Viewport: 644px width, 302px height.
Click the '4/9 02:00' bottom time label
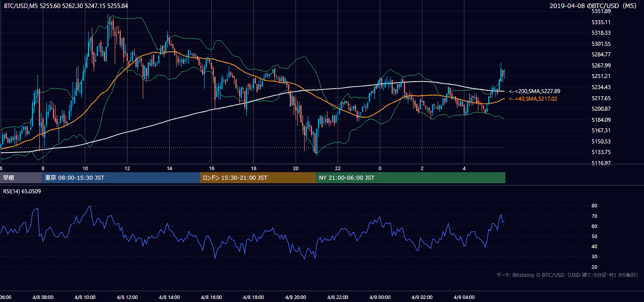422,297
